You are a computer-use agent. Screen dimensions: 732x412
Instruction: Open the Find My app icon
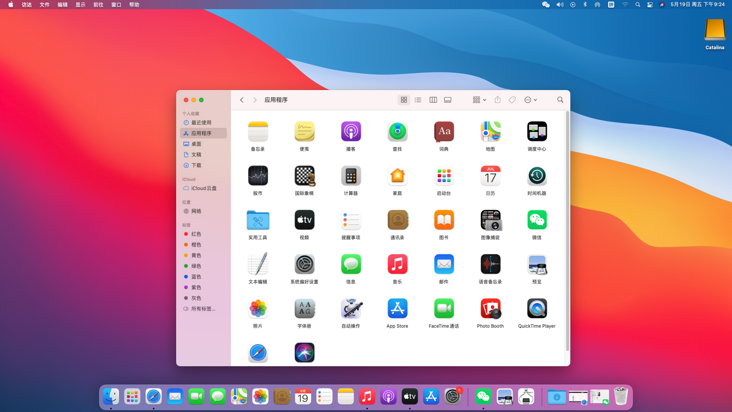click(x=397, y=132)
